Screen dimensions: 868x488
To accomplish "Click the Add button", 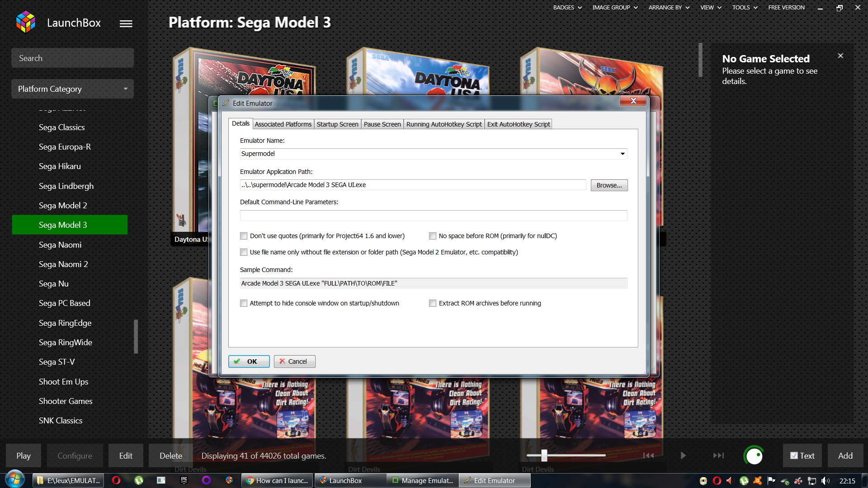I will (x=845, y=455).
